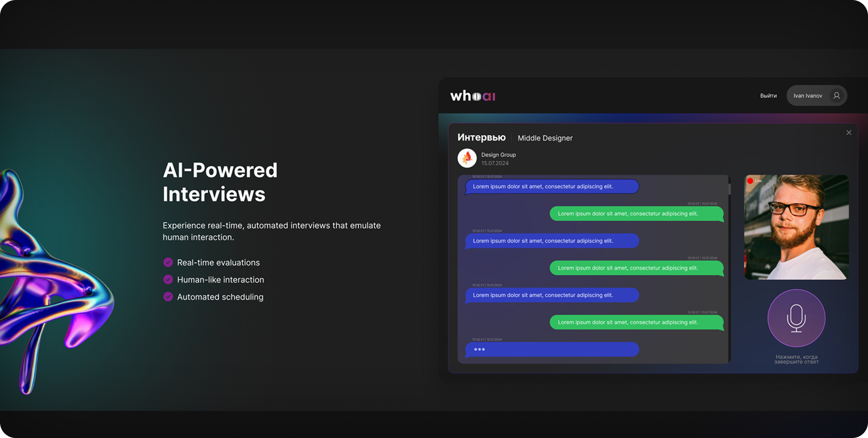Screen dimensions: 868x438
Task: Click the last green reply bubble
Action: click(x=637, y=322)
